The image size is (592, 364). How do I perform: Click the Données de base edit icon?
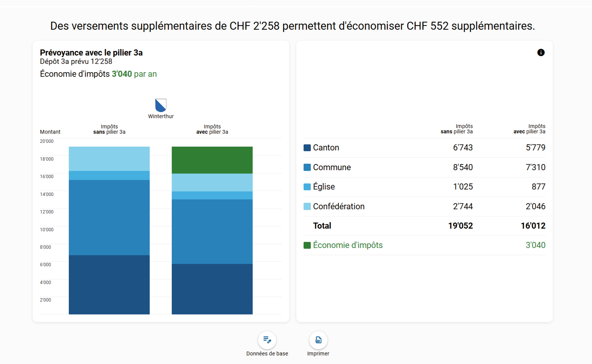pyautogui.click(x=267, y=340)
